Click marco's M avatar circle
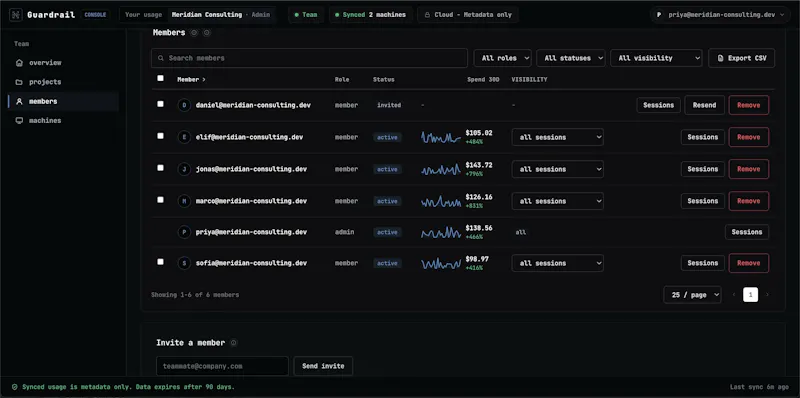Screen dimensions: 800x398 click(184, 201)
